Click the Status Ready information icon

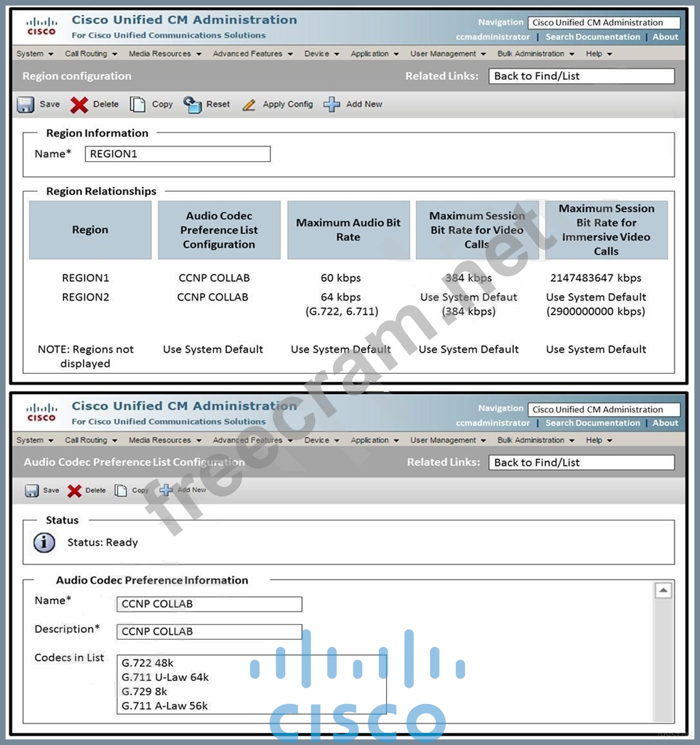tap(44, 543)
